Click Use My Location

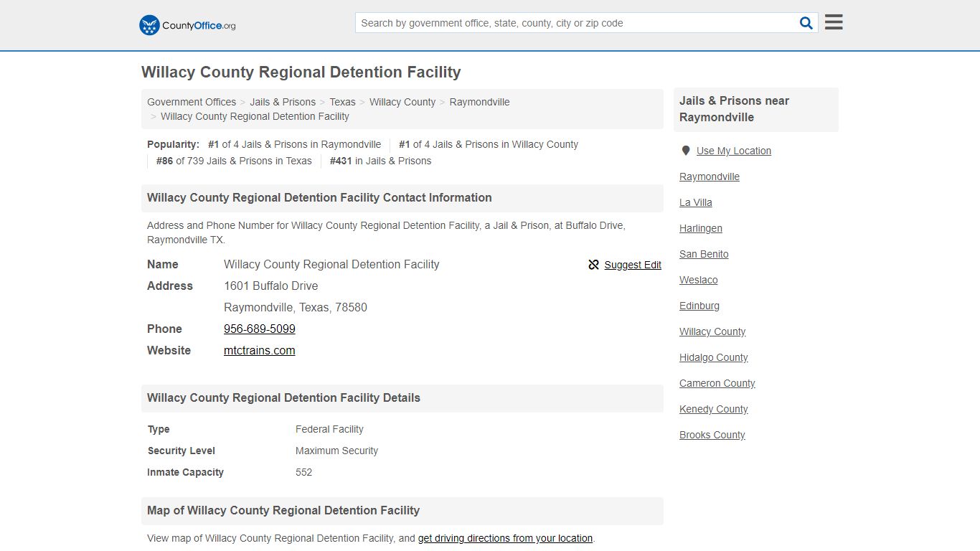click(x=734, y=151)
